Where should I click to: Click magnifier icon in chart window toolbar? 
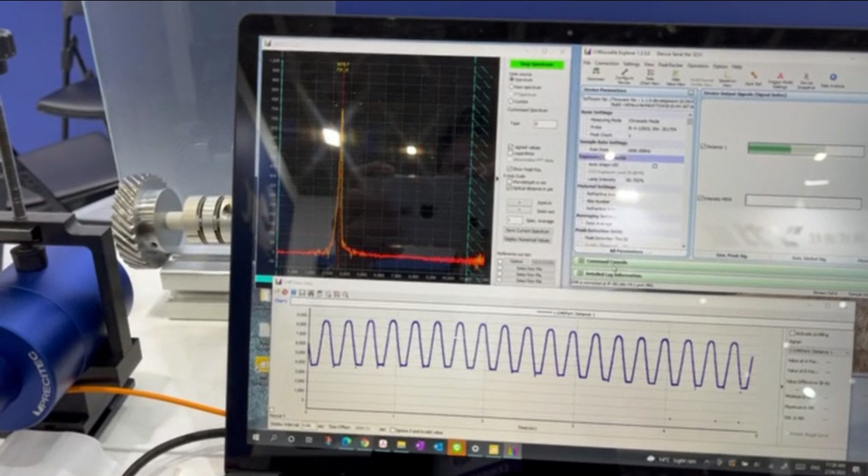click(345, 294)
